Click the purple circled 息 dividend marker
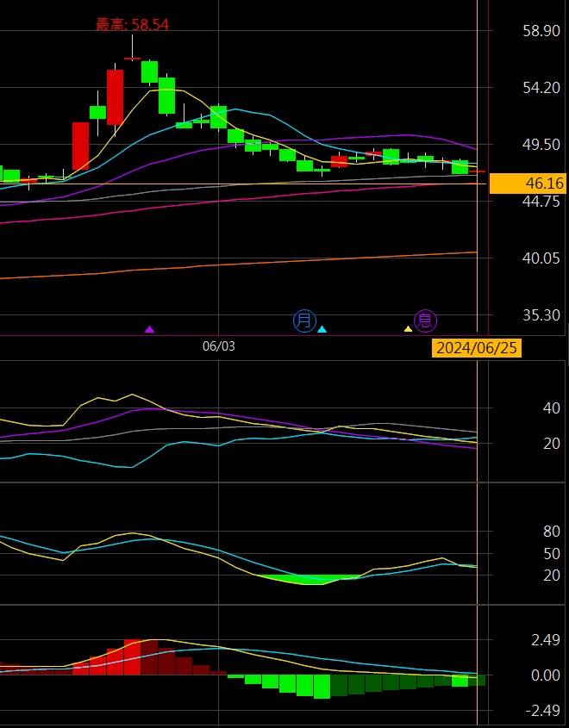 [425, 321]
